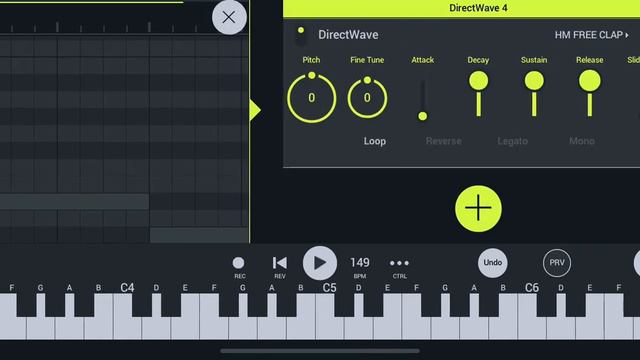The width and height of the screenshot is (640, 360).
Task: Undo the last action
Action: click(x=493, y=263)
